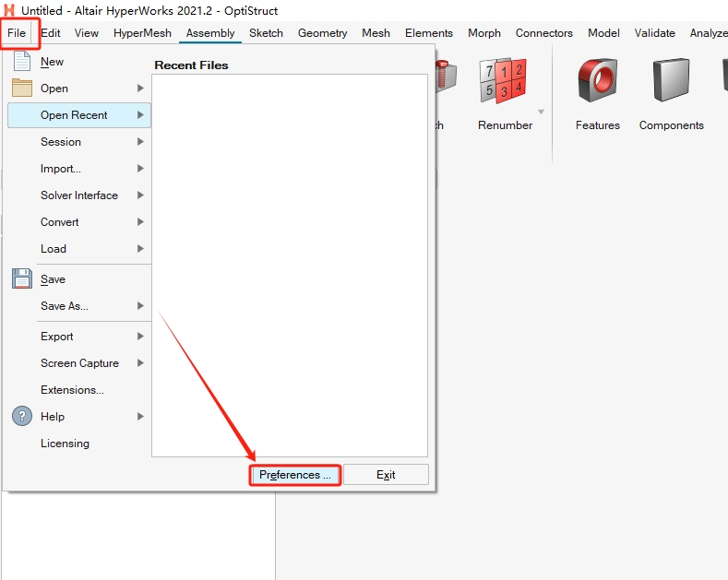Expand the Renumber dropdown arrow

pyautogui.click(x=541, y=112)
